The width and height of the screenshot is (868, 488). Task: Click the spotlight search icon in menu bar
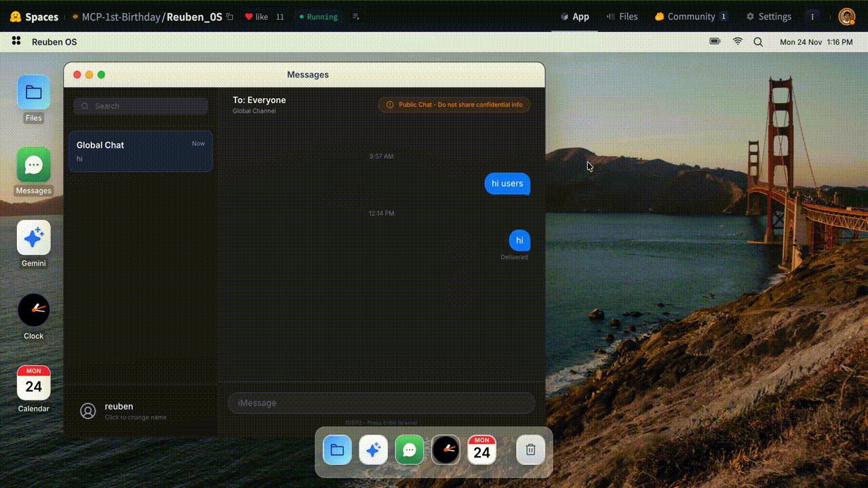click(x=758, y=42)
